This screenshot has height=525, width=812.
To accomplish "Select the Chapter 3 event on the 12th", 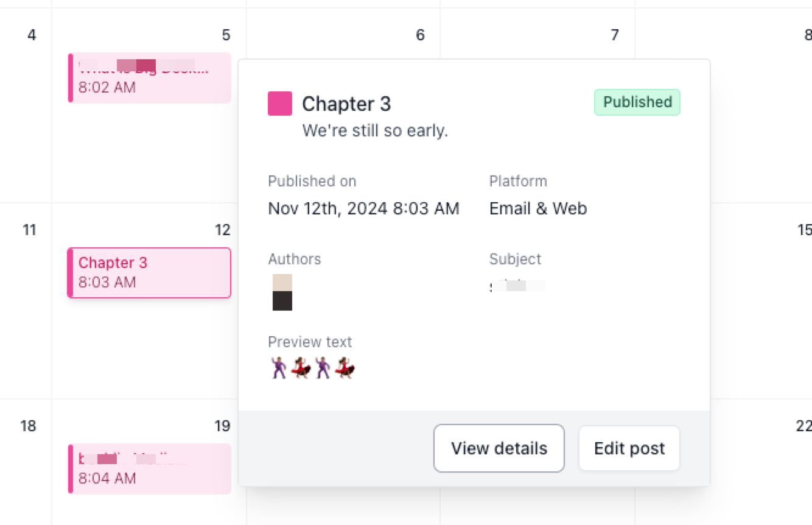I will tap(149, 272).
